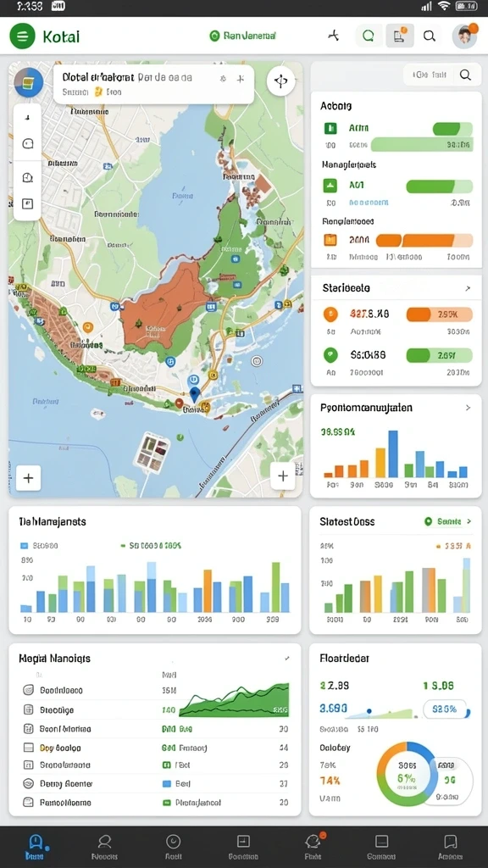Expand the Starioeate panel arrow
488x868 pixels.
point(468,288)
